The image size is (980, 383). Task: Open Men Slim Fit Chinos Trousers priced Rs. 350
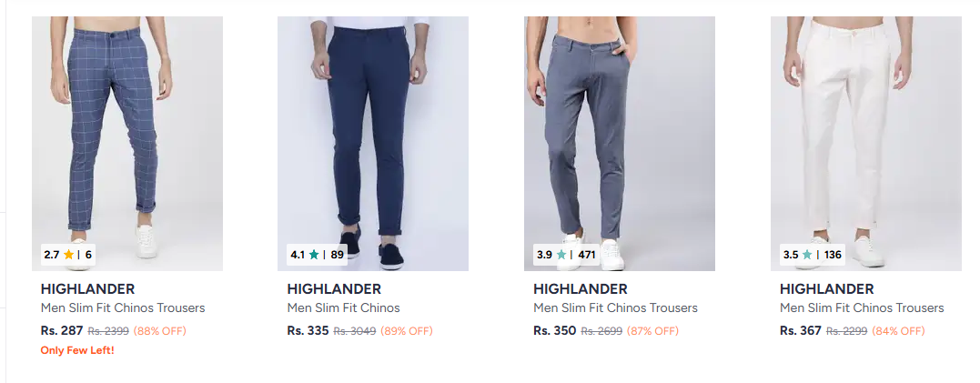616,308
